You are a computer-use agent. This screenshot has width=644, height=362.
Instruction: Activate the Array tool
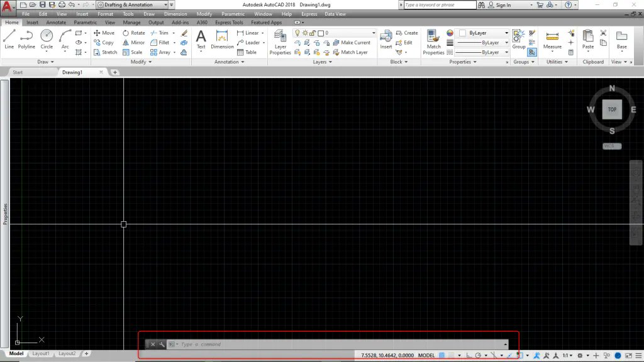click(x=160, y=53)
